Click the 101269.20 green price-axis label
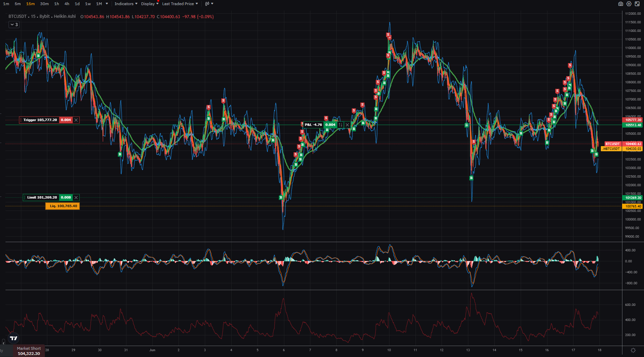 click(x=632, y=198)
